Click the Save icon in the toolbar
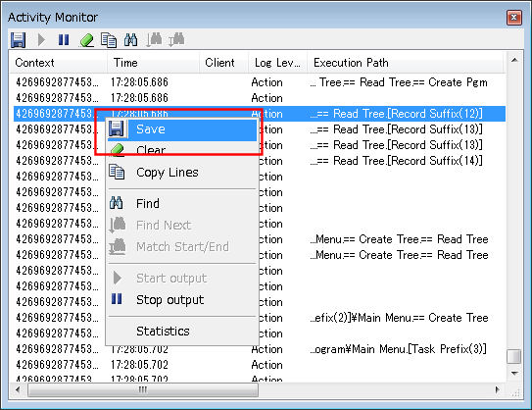The width and height of the screenshot is (532, 410). (x=18, y=40)
